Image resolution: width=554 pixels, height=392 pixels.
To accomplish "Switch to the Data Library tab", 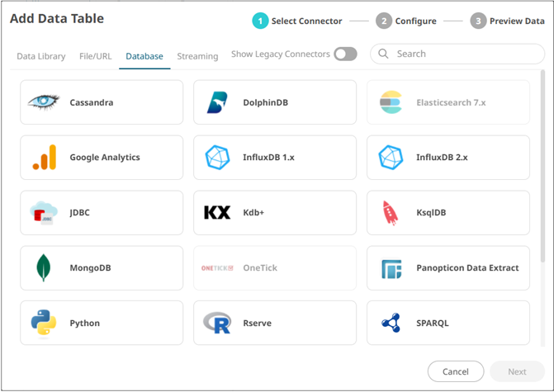I will tap(41, 56).
